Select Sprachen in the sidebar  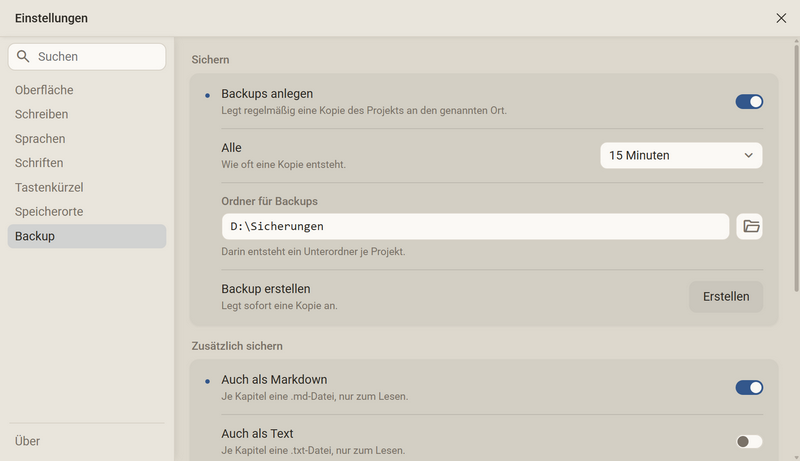87,139
